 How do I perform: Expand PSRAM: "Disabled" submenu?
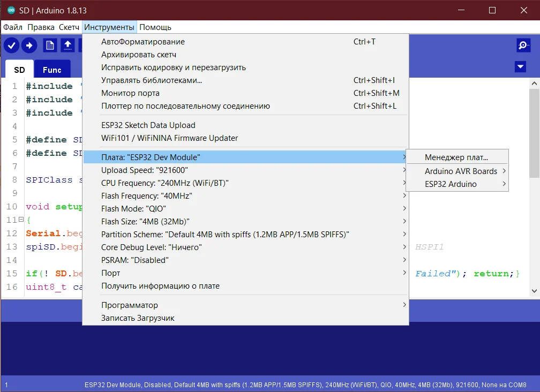pyautogui.click(x=246, y=260)
